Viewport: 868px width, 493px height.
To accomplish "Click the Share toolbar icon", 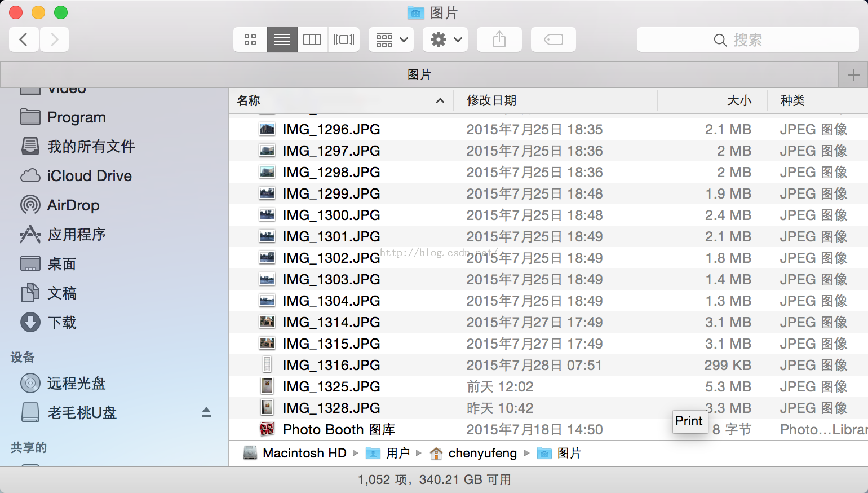I will (x=499, y=39).
